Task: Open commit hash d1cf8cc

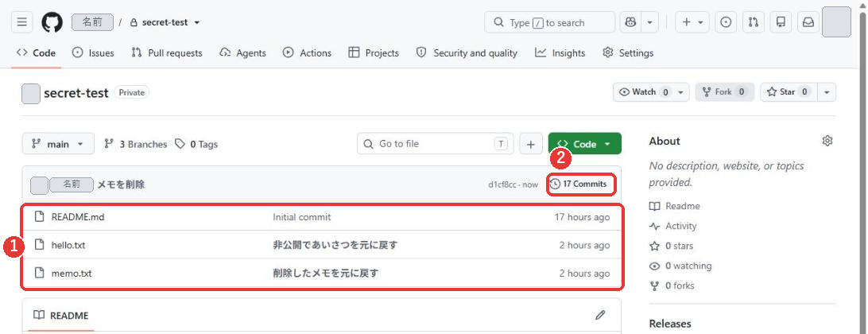Action: click(504, 184)
